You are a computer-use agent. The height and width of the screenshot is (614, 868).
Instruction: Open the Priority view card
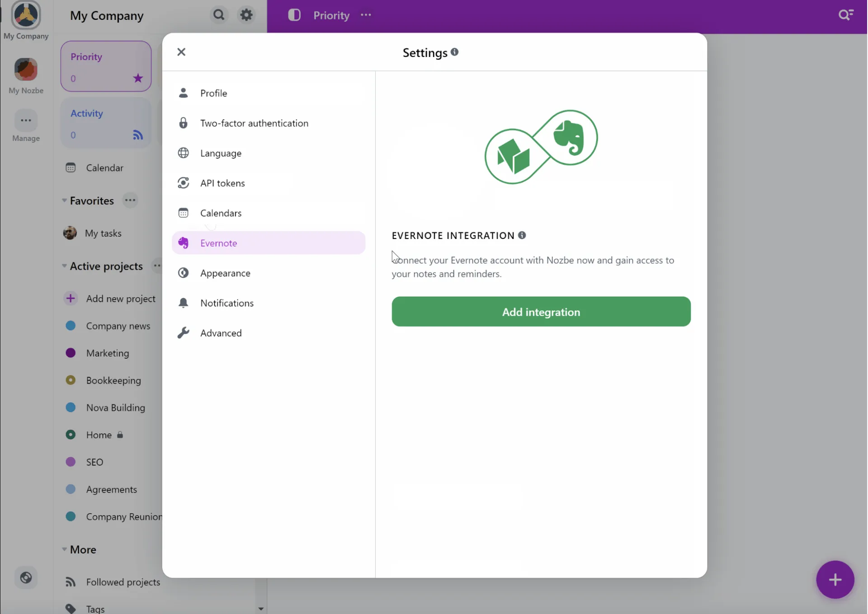106,66
